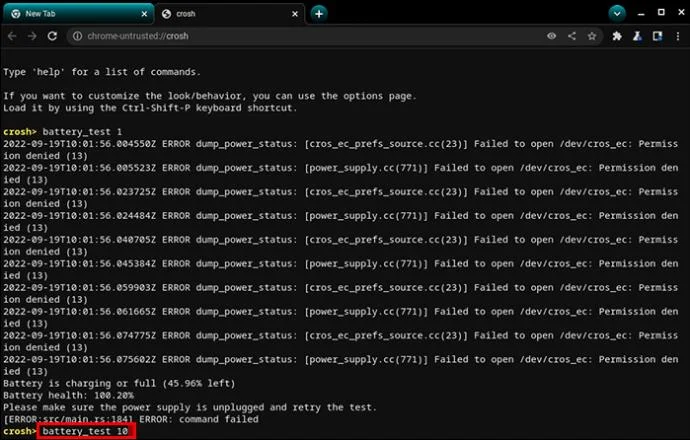This screenshot has height=440, width=690.
Task: Maximize the browser window
Action: pos(661,12)
